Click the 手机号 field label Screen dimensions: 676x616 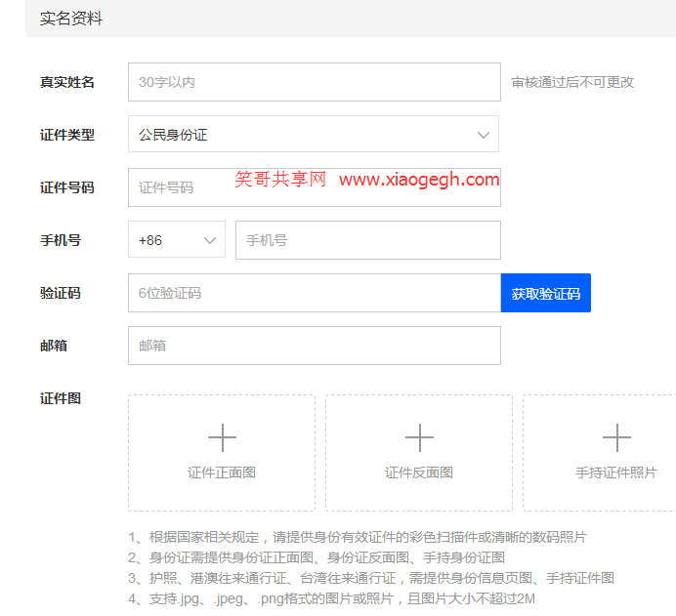click(x=61, y=240)
